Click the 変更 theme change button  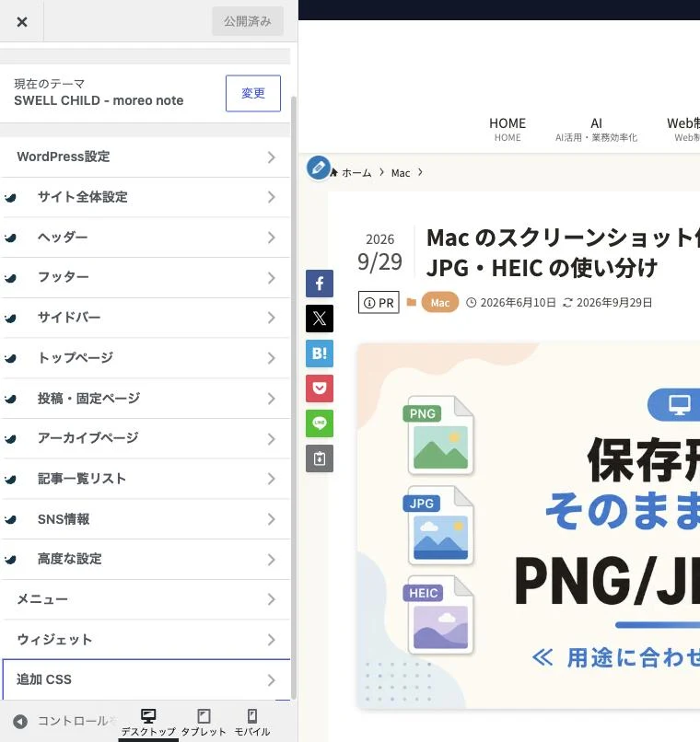coord(253,93)
